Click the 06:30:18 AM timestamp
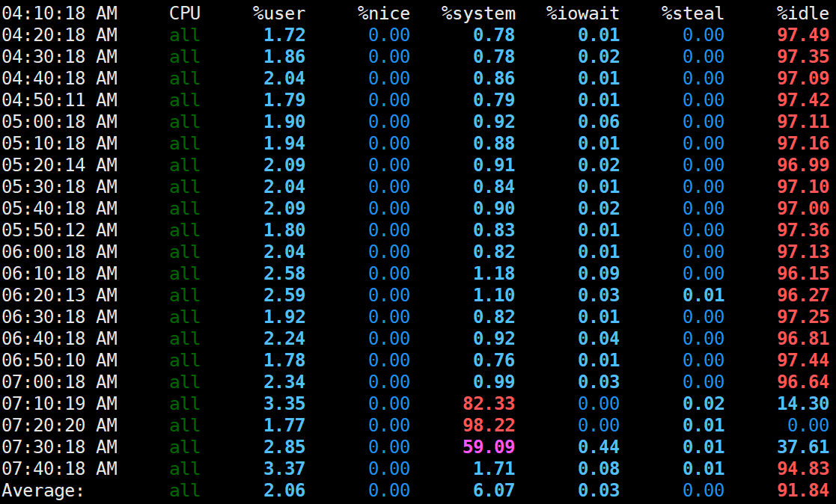 coord(60,317)
